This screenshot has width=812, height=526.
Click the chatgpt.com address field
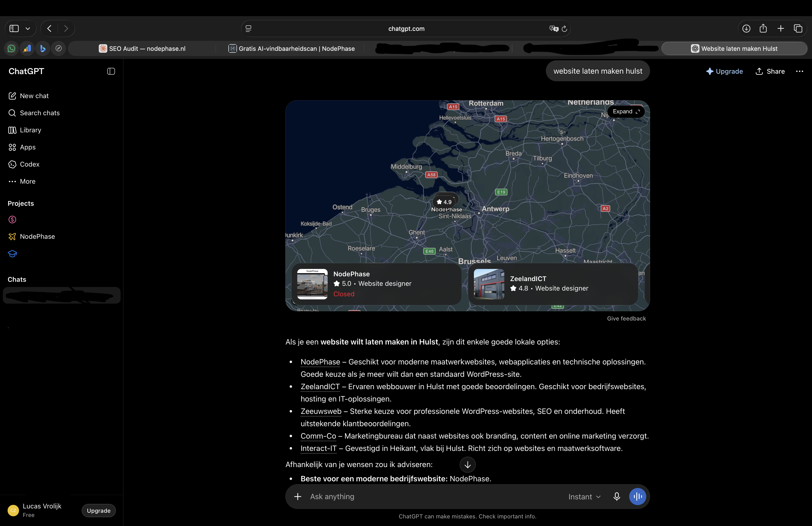click(406, 29)
